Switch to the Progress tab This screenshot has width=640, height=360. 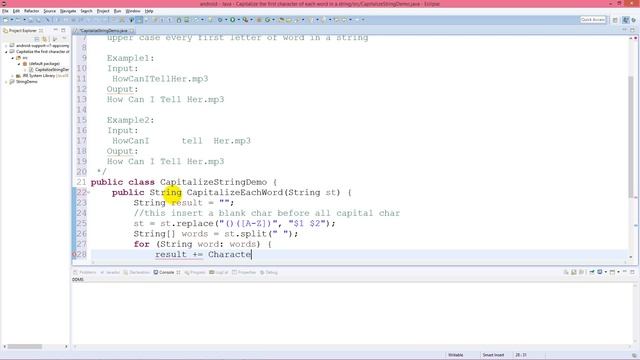coord(195,272)
